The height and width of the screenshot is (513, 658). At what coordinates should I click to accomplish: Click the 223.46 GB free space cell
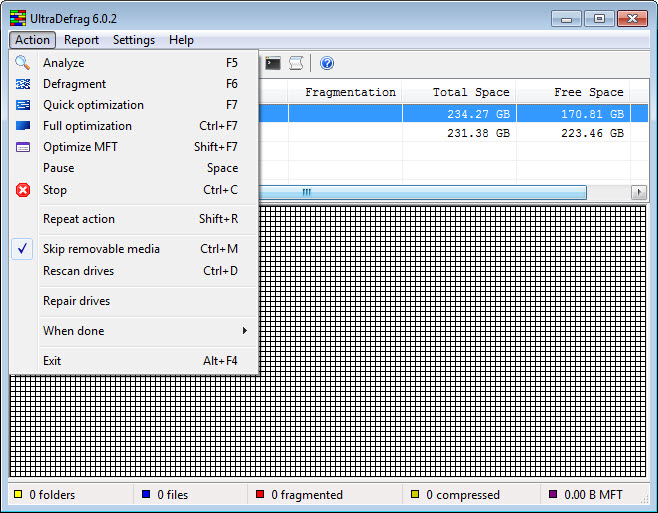click(573, 133)
